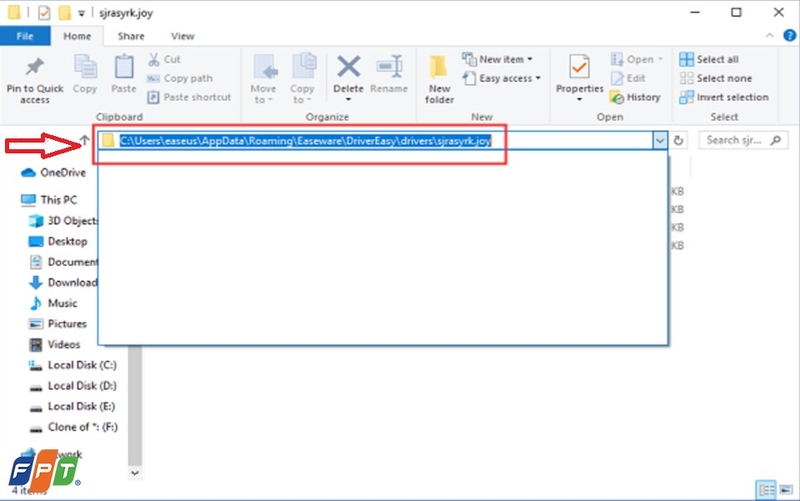Image resolution: width=800 pixels, height=501 pixels.
Task: Switch to the Home ribbon tab
Action: pos(77,36)
